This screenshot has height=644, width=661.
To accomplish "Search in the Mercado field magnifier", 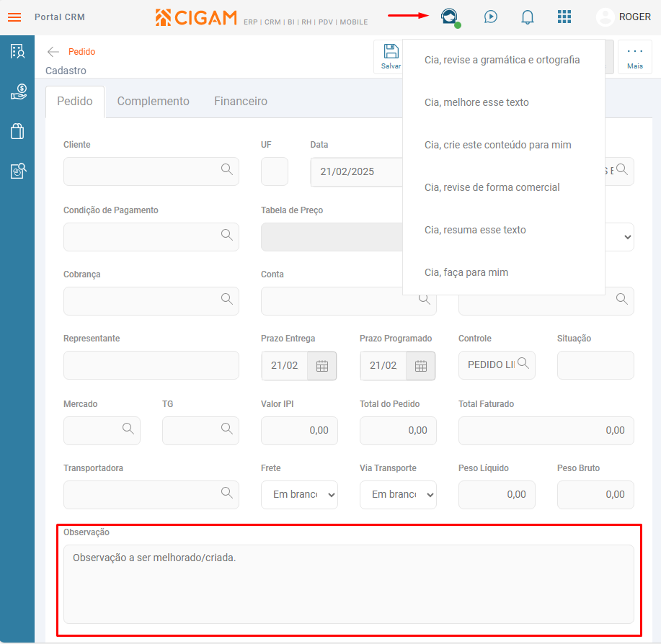I will pyautogui.click(x=128, y=429).
